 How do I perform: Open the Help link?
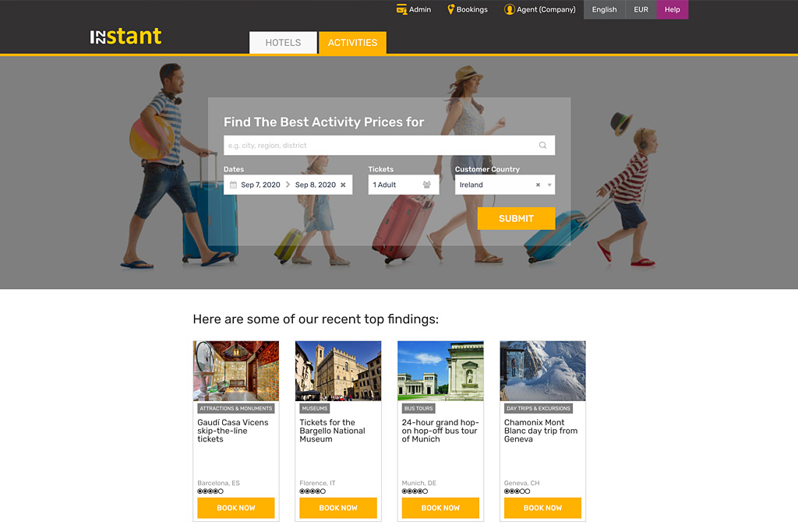point(673,9)
